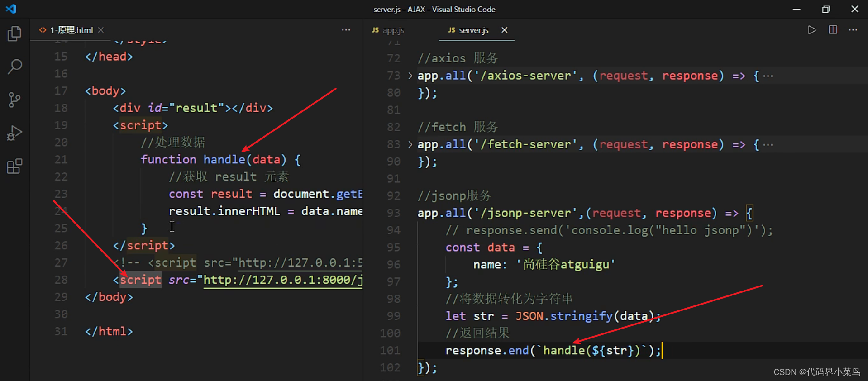Click the '//获取 result 元素' comment
868x381 pixels.
pyautogui.click(x=229, y=177)
